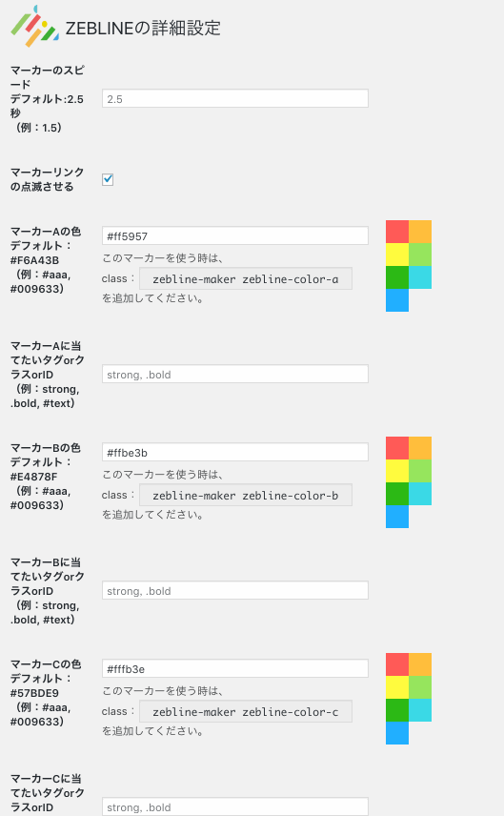Click Marker A color hex field
This screenshot has height=816, width=504.
point(235,235)
